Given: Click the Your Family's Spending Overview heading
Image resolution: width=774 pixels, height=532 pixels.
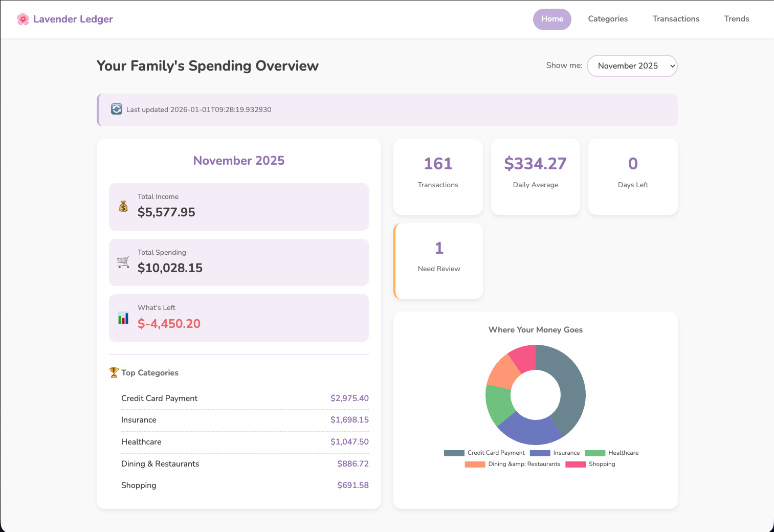Looking at the screenshot, I should [x=208, y=66].
